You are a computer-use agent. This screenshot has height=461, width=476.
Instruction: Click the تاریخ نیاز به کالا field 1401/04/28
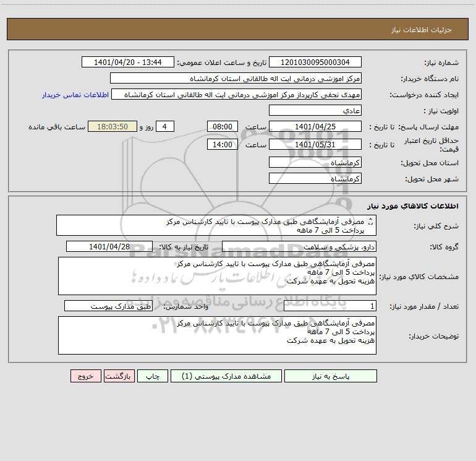tap(109, 246)
